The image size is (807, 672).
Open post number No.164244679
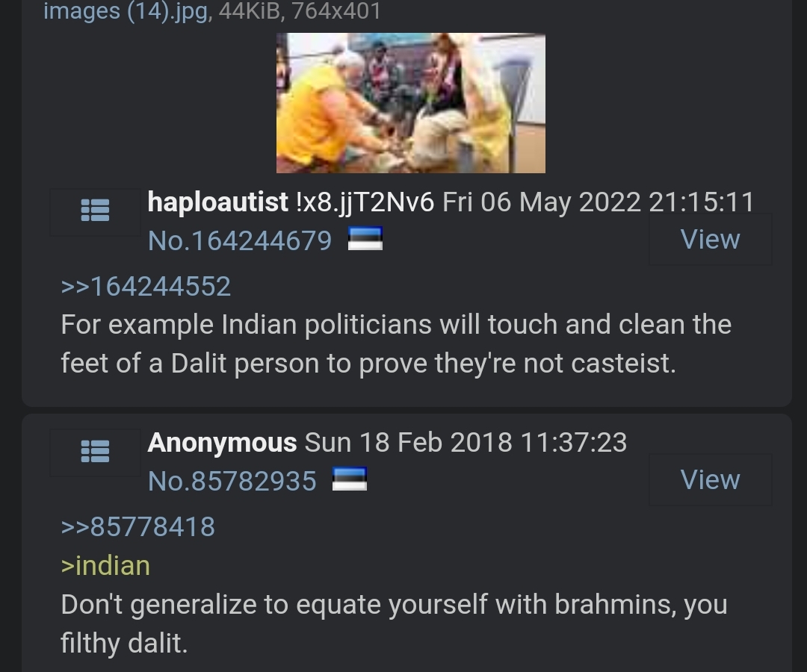(x=240, y=240)
